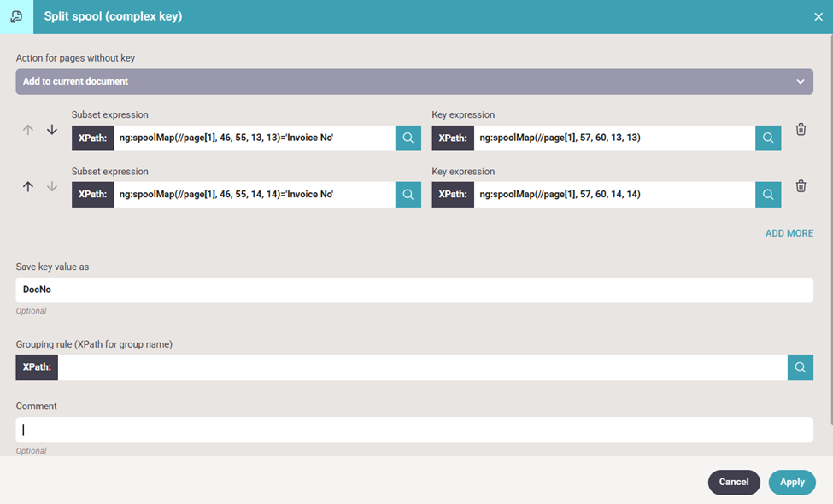Search first row Subset expression XPath

(408, 138)
